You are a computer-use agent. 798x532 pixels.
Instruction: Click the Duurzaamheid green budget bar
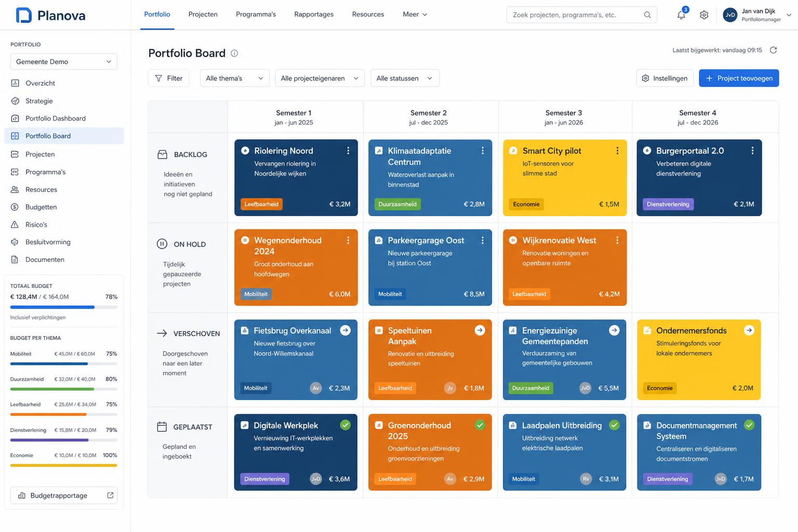click(64, 389)
